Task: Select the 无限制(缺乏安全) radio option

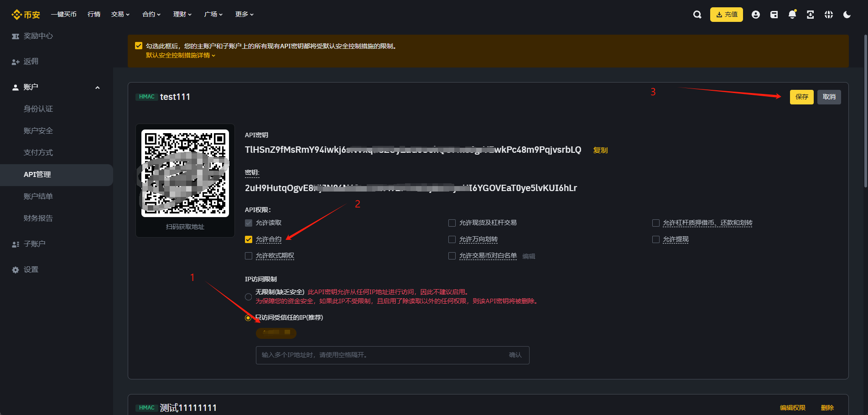Action: [x=249, y=297]
